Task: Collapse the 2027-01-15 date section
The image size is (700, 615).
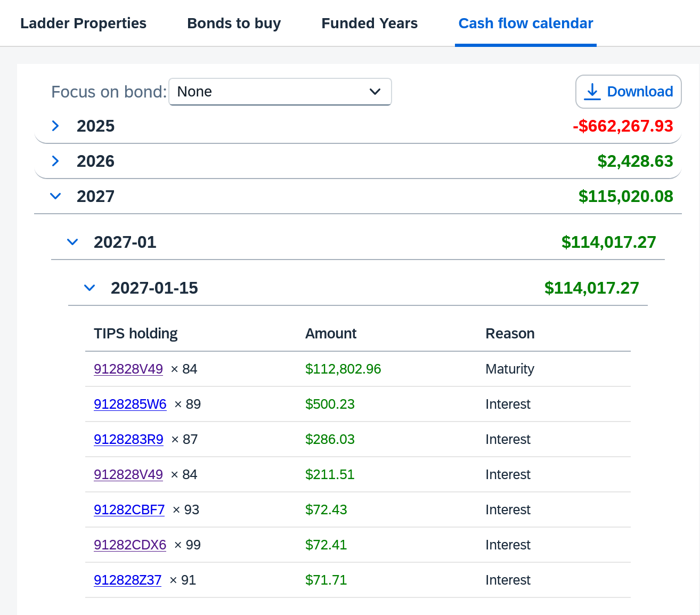Action: click(89, 288)
